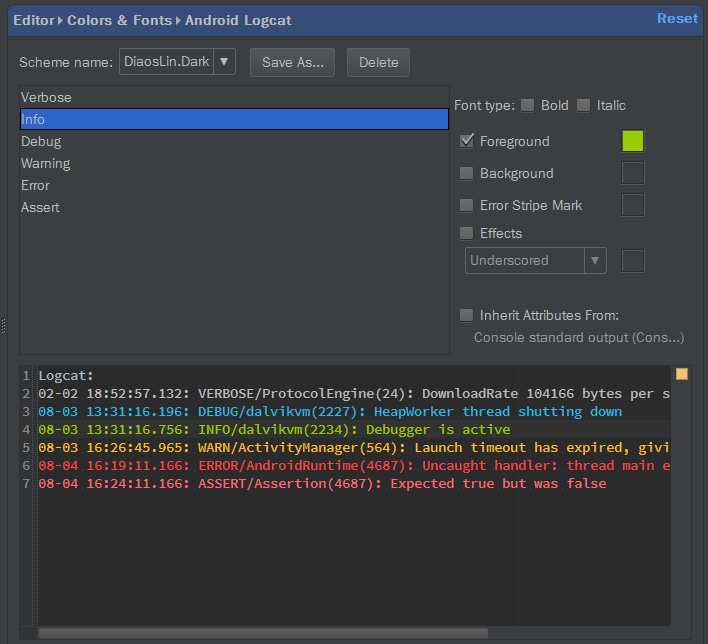Image resolution: width=708 pixels, height=644 pixels.
Task: Click the WARN/ActivityManager preview line
Action: pos(354,448)
